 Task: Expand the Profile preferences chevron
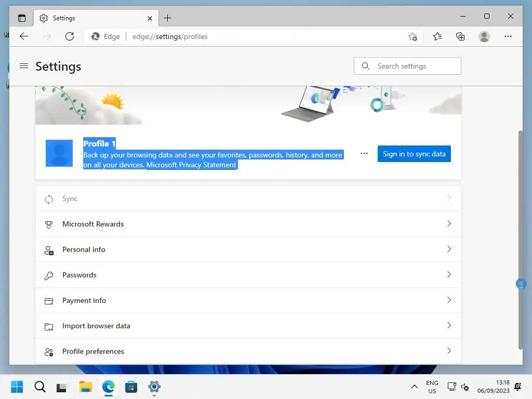point(449,351)
